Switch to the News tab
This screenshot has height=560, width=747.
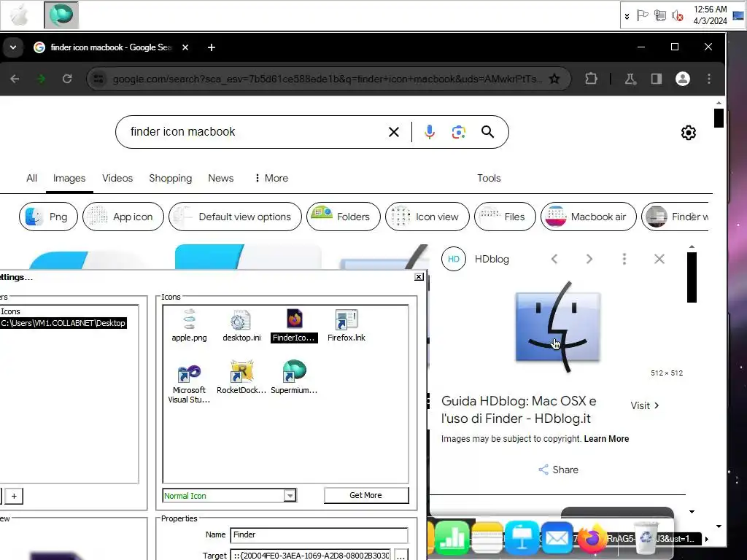pos(220,178)
